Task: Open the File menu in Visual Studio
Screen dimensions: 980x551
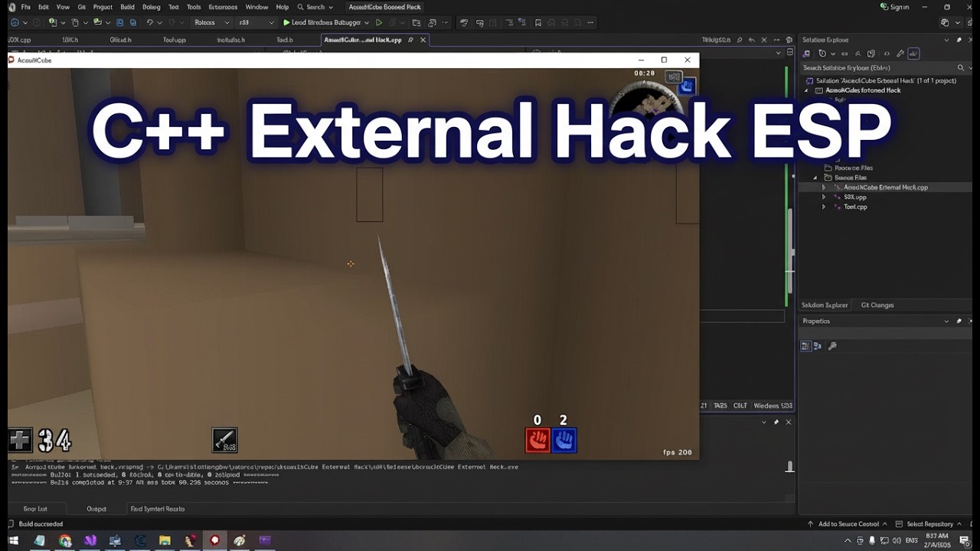Action: (26, 7)
